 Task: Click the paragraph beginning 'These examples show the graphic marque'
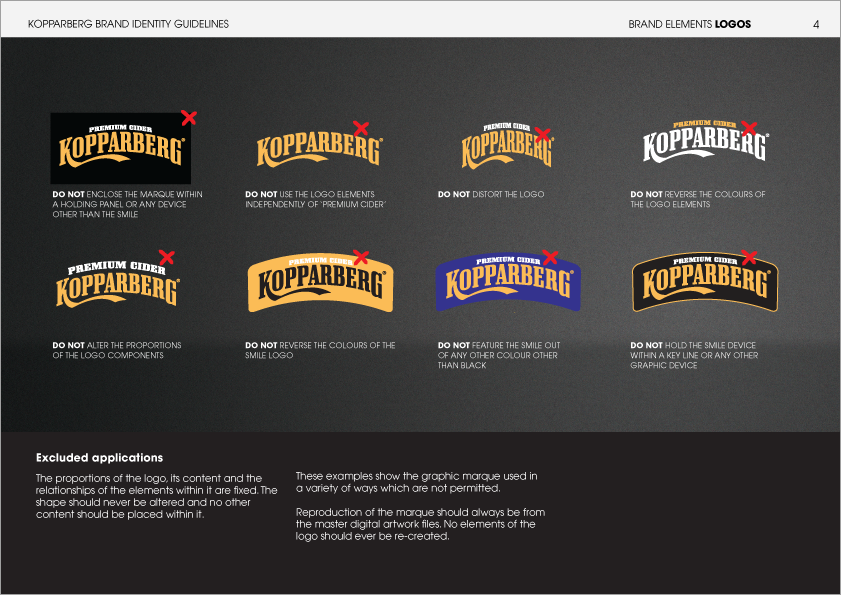[x=417, y=482]
